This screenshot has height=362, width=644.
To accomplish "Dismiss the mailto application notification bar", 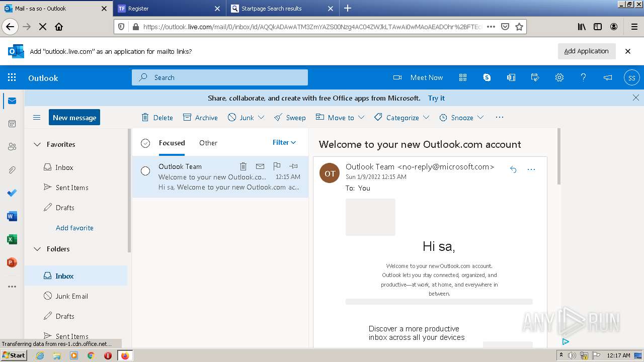I will (x=628, y=51).
